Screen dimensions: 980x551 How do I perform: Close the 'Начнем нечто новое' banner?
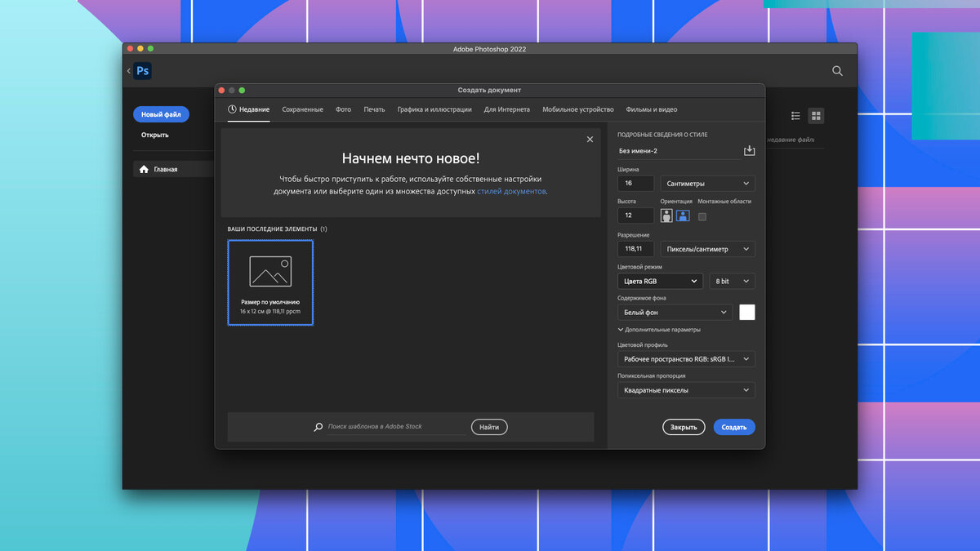click(x=590, y=140)
